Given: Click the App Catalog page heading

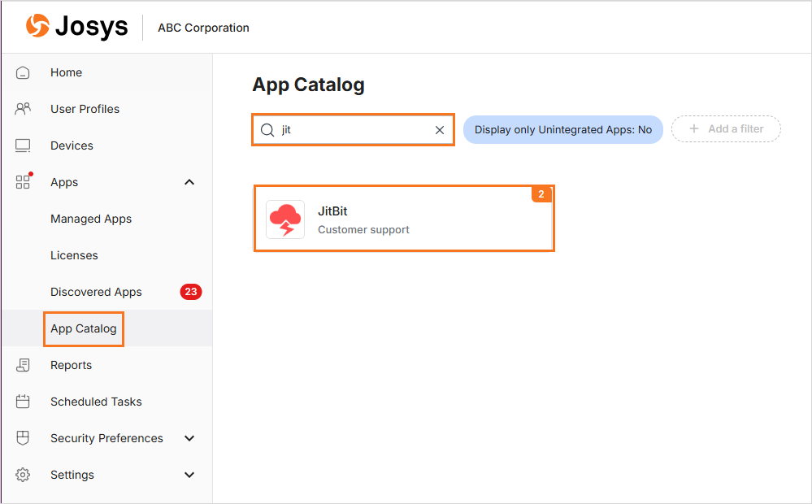Looking at the screenshot, I should pyautogui.click(x=309, y=85).
